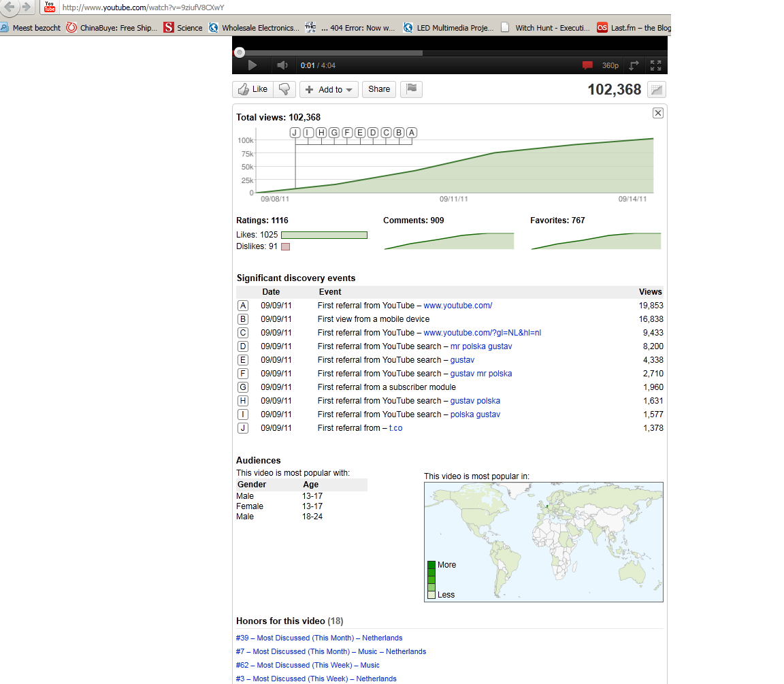784x684 pixels.
Task: Click chart marker H
Action: (x=321, y=133)
